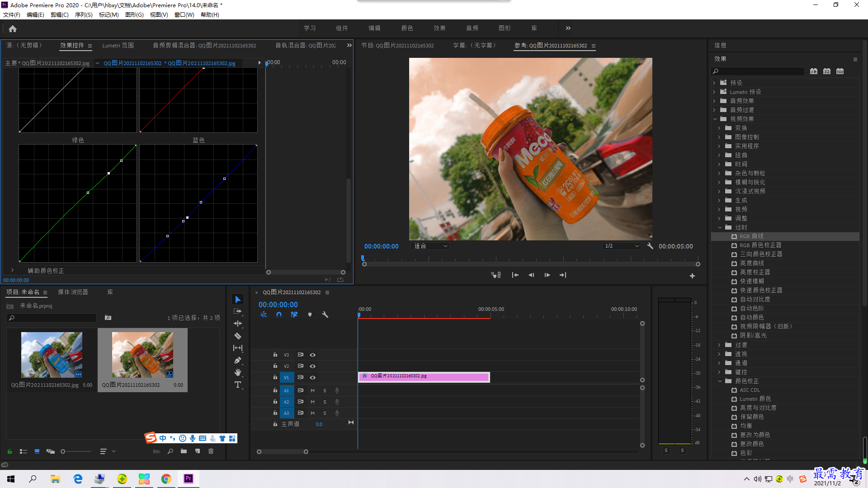Toggle Linked Selection in timeline
The height and width of the screenshot is (488, 868).
coord(294,314)
